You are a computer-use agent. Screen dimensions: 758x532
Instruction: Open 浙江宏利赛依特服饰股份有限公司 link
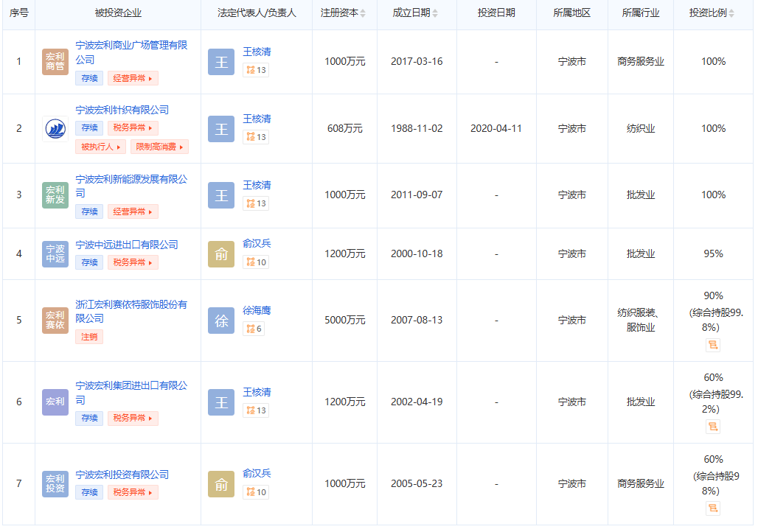coord(131,311)
